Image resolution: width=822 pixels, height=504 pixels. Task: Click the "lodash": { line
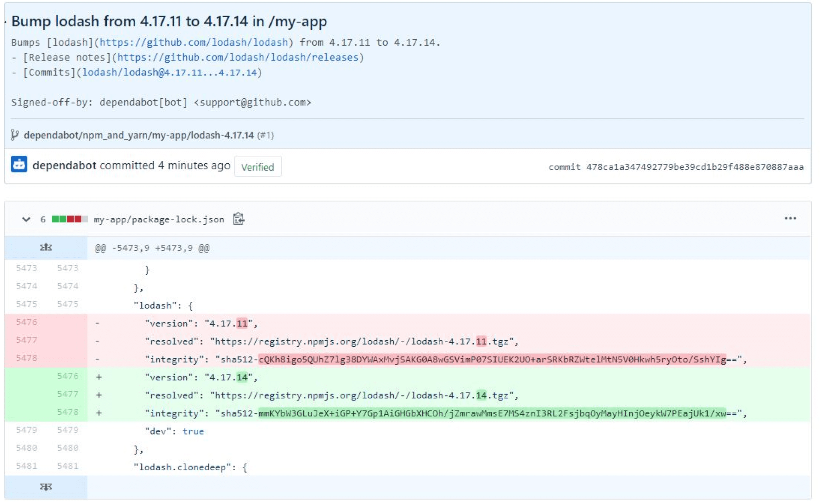click(449, 305)
